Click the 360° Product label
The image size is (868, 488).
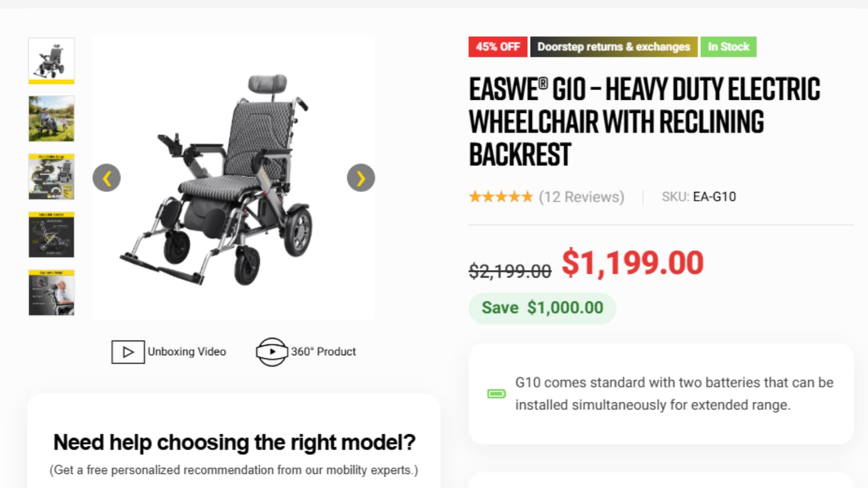point(323,351)
